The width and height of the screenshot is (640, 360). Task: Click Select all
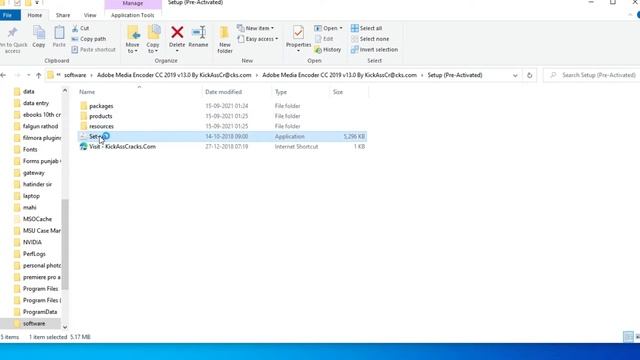tap(367, 28)
